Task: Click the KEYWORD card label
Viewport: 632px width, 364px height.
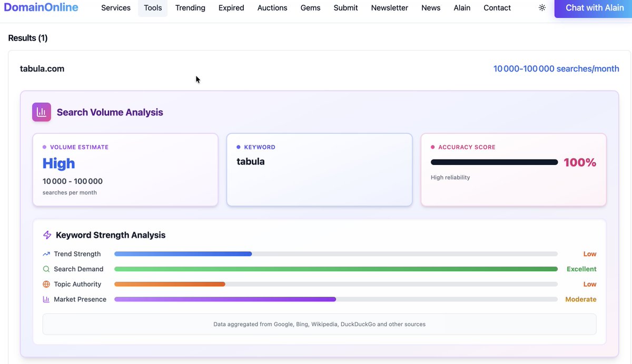Action: pos(260,147)
